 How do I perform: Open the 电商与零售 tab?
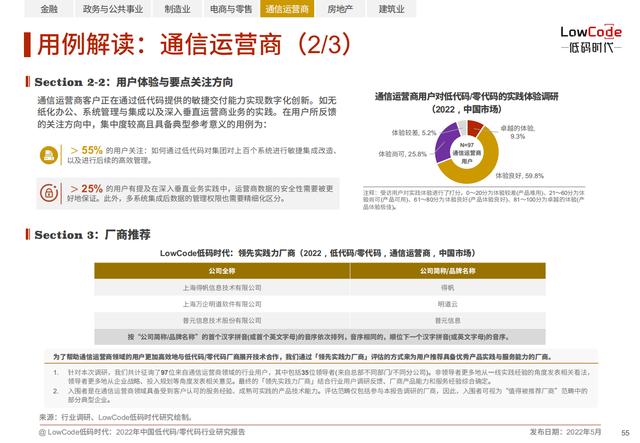(231, 9)
